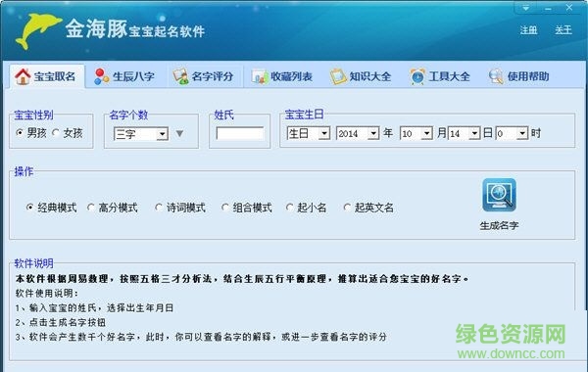Switch to the 收藏列表 tab
This screenshot has width=588, height=372.
coord(282,76)
